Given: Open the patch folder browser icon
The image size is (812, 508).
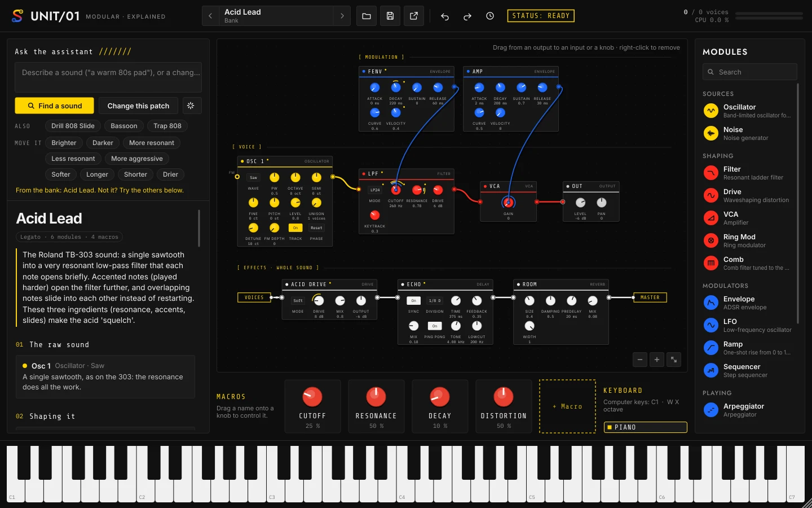Looking at the screenshot, I should point(367,16).
